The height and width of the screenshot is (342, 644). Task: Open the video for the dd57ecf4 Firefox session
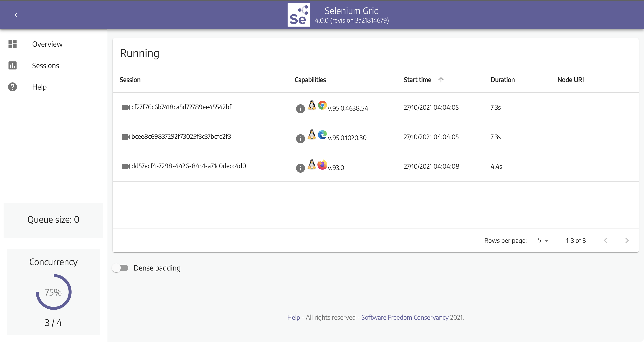click(x=125, y=166)
